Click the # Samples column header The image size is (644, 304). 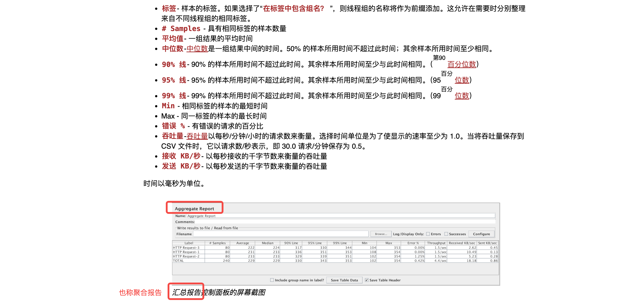(217, 243)
